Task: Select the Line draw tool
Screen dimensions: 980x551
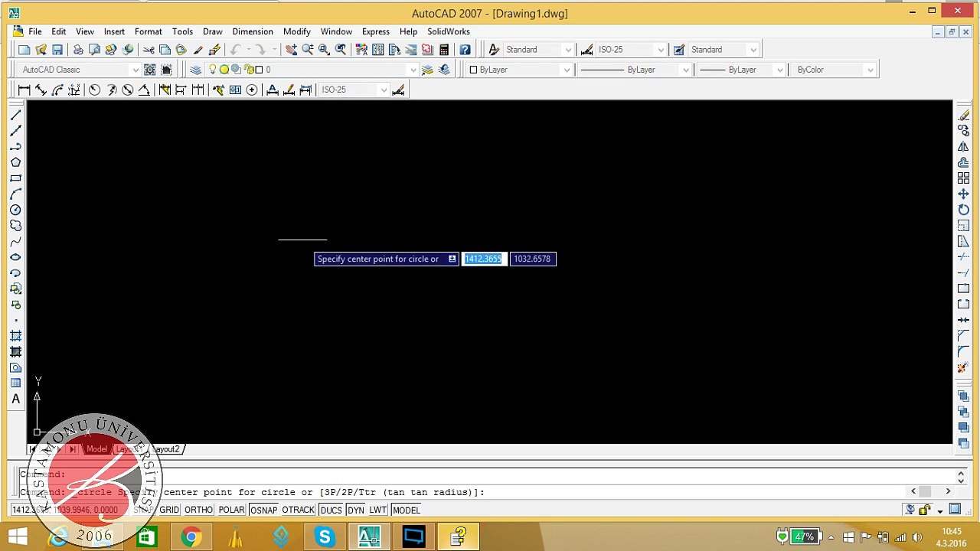Action: 15,115
